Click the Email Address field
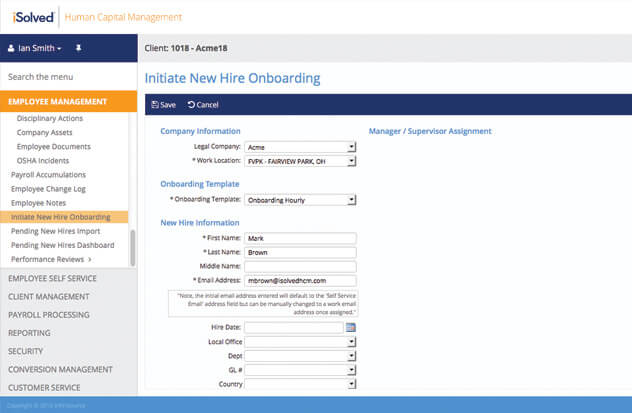 click(300, 281)
